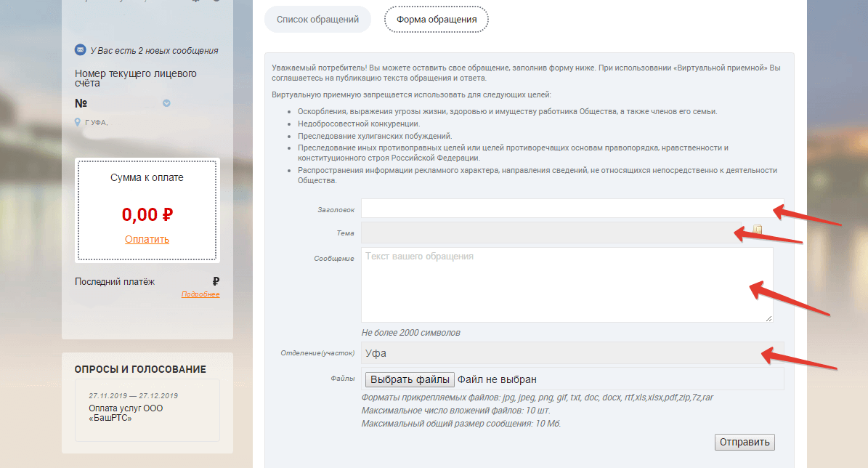Click the Файл не выбран status text

click(497, 379)
